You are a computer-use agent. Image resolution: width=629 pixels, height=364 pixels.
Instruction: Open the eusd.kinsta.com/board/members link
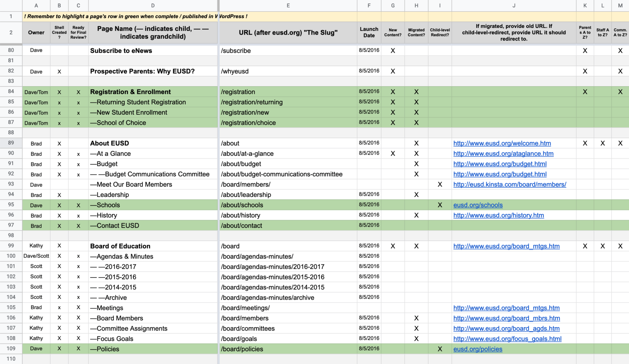(509, 184)
